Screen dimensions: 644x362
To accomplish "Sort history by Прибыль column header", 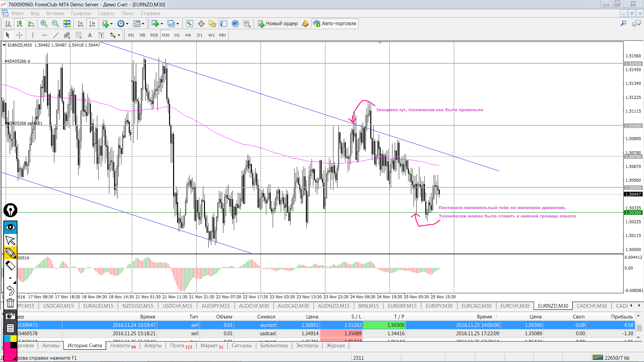I will point(622,316).
